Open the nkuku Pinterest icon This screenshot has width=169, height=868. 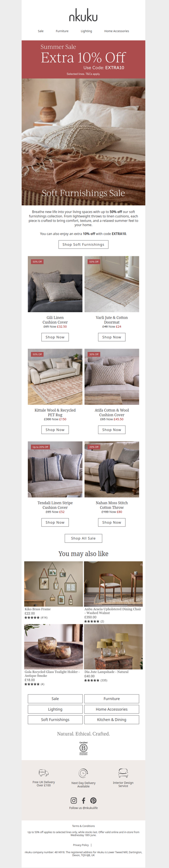coord(93,800)
